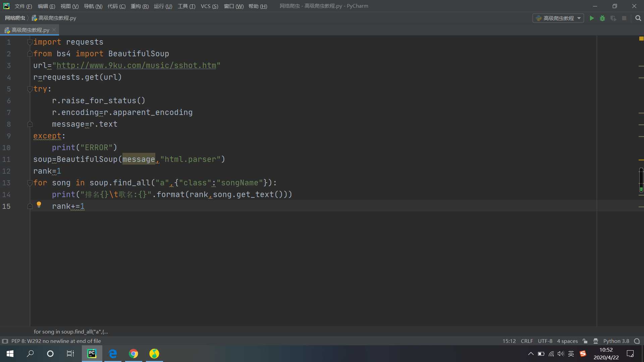Close the 高级爬虫教程.py editor tab
The width and height of the screenshot is (644, 362).
click(x=54, y=30)
